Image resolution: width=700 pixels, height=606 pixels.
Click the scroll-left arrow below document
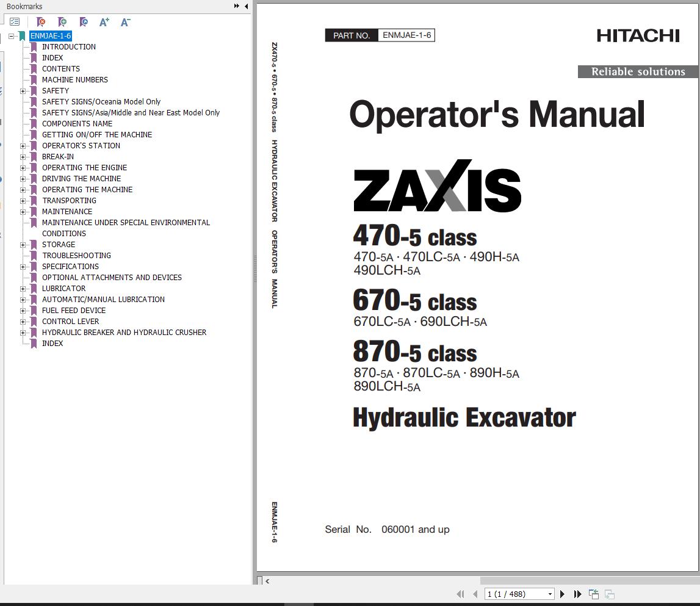point(267,581)
